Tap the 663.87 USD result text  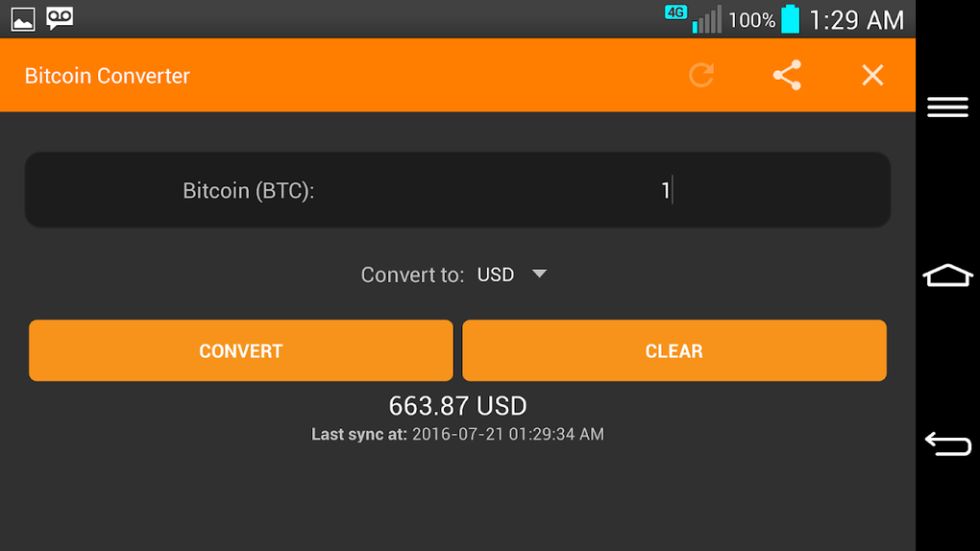pyautogui.click(x=457, y=406)
